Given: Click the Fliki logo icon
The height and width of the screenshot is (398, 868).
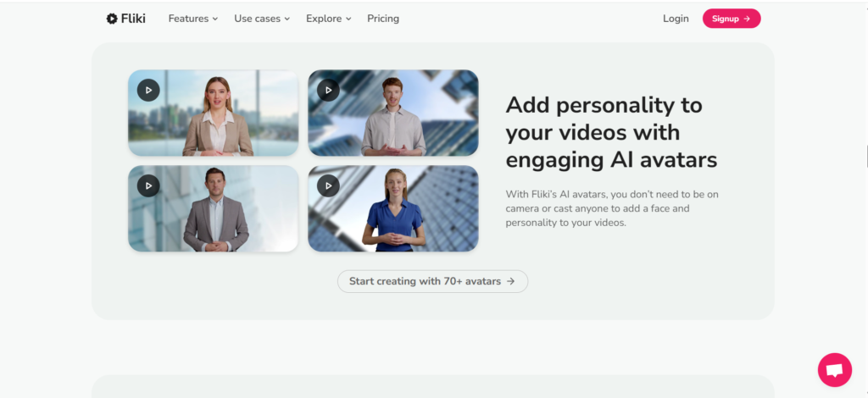Looking at the screenshot, I should point(113,19).
